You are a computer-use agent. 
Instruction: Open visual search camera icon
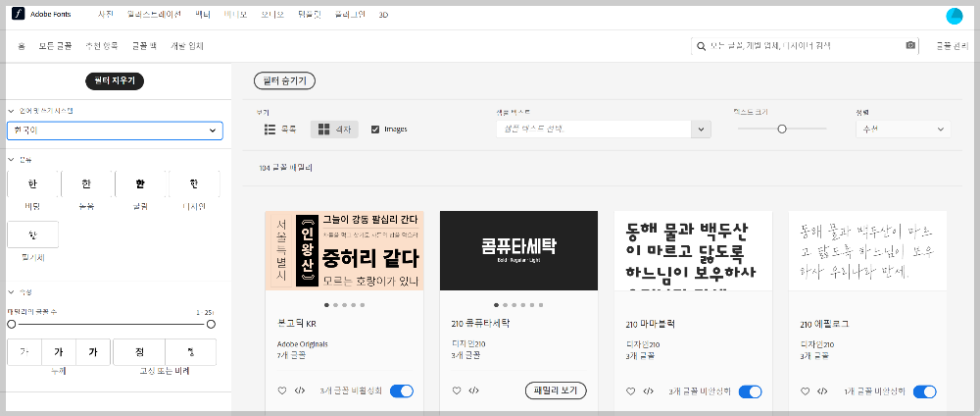pyautogui.click(x=910, y=46)
